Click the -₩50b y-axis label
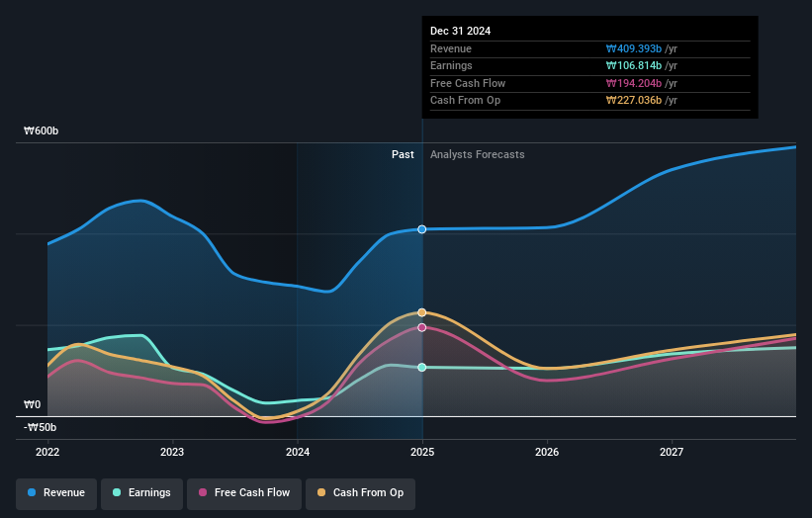The image size is (812, 518). click(40, 427)
